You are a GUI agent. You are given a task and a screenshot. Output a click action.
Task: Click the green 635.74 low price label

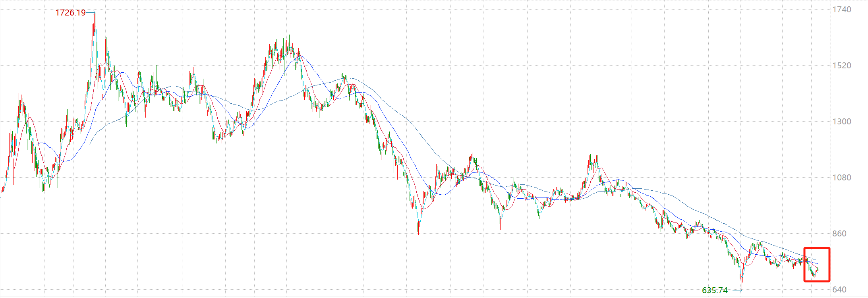[x=715, y=290]
